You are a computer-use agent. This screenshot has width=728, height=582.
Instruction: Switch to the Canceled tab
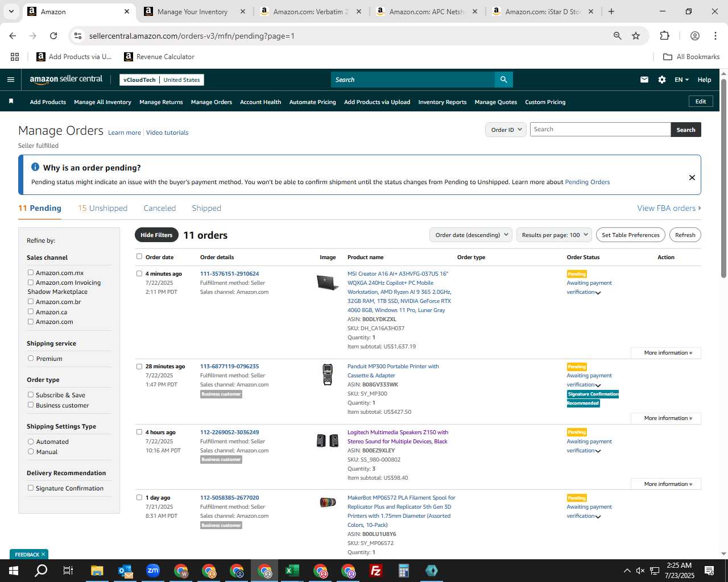tap(160, 208)
